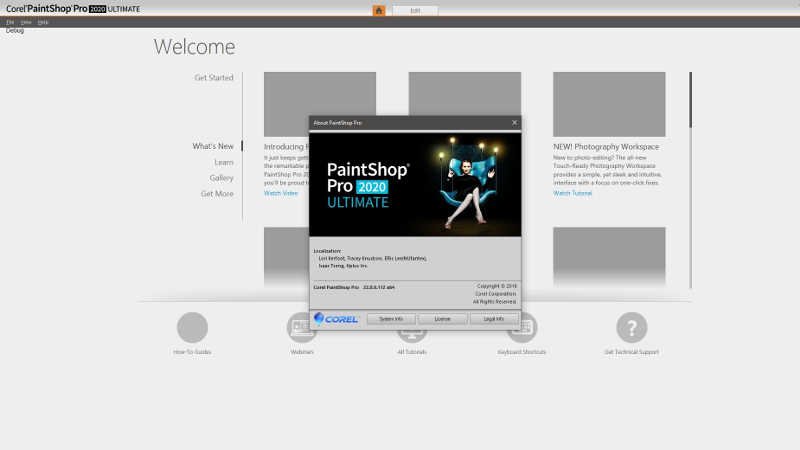Select Gallery in Welcome sidebar
Viewport: 800px width, 450px height.
221,178
